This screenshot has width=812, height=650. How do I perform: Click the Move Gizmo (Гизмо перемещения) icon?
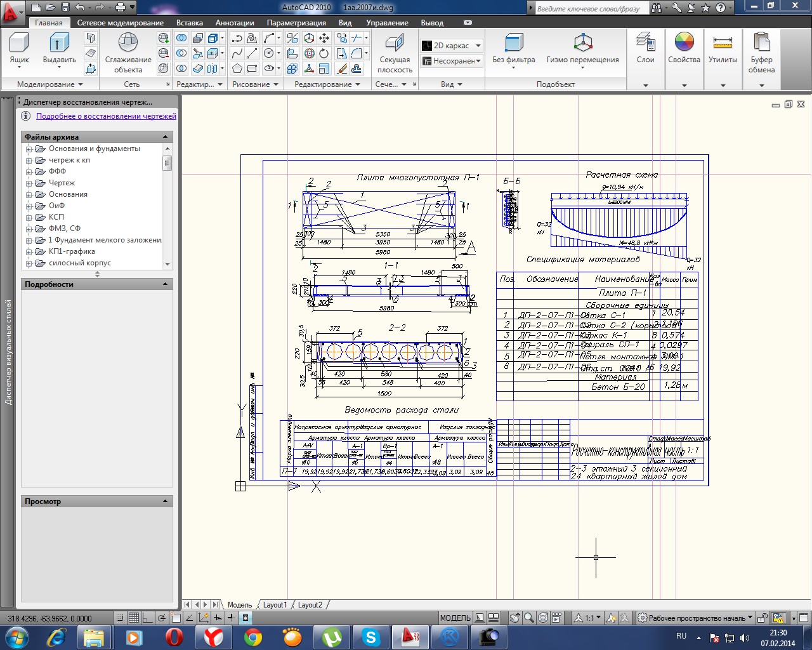pyautogui.click(x=582, y=44)
